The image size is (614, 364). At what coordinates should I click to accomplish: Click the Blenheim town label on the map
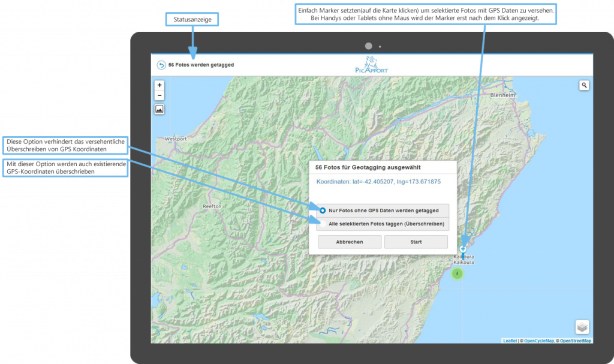coord(502,95)
